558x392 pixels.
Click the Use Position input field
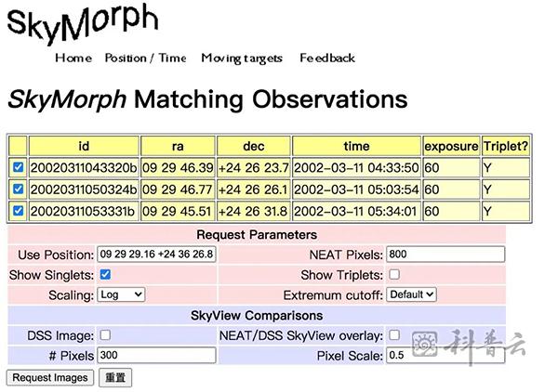pyautogui.click(x=156, y=255)
